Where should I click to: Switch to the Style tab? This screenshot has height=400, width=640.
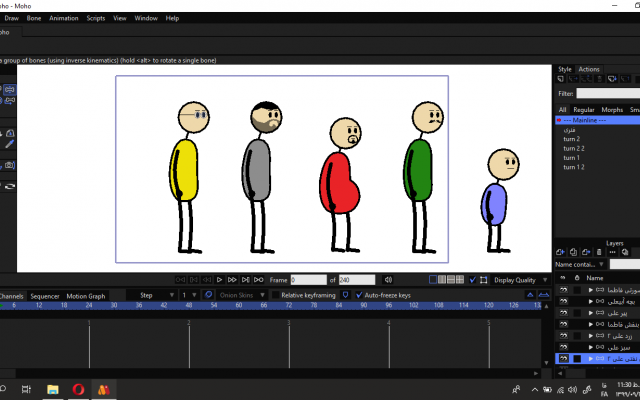[565, 69]
